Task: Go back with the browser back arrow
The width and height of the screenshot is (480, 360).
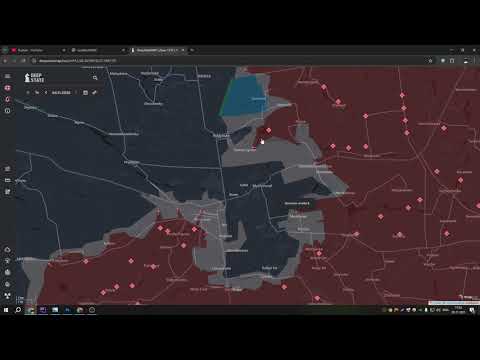Action: coord(5,61)
